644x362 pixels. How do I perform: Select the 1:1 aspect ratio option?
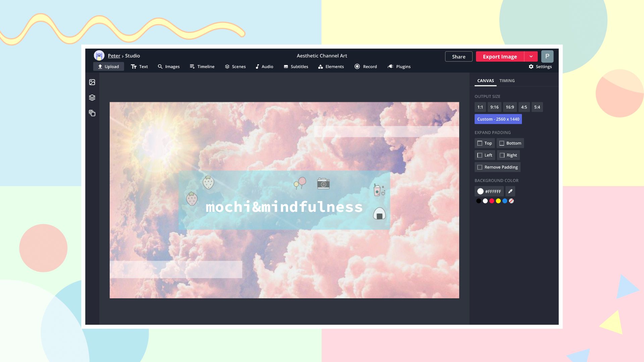480,107
